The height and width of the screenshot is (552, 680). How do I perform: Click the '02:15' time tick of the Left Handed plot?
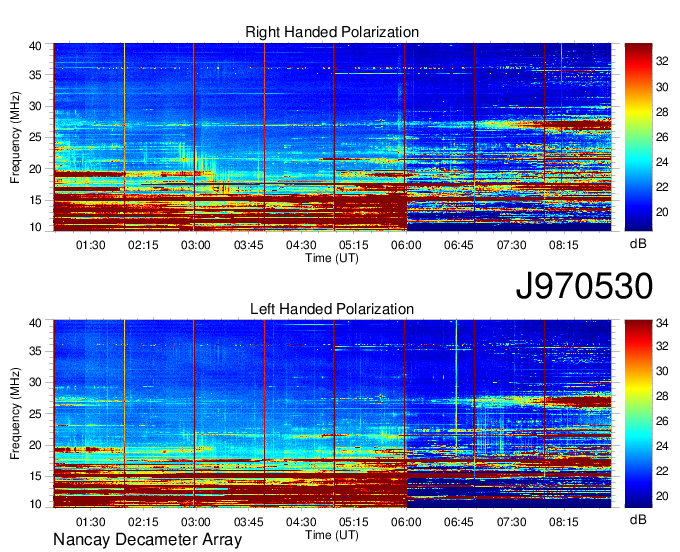pyautogui.click(x=143, y=522)
